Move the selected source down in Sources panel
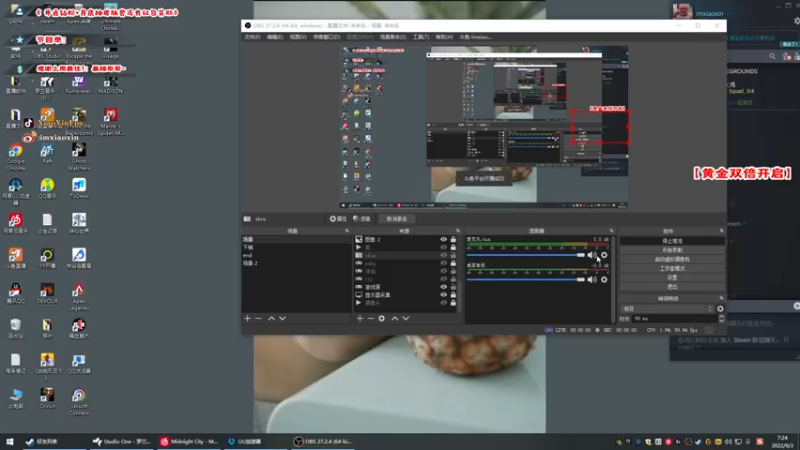Viewport: 800px width, 450px height. [406, 318]
